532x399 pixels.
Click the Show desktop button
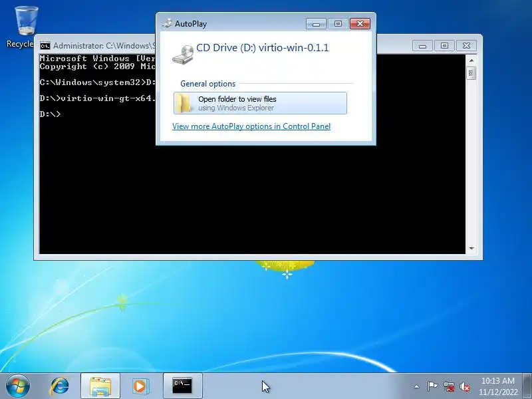(527, 386)
